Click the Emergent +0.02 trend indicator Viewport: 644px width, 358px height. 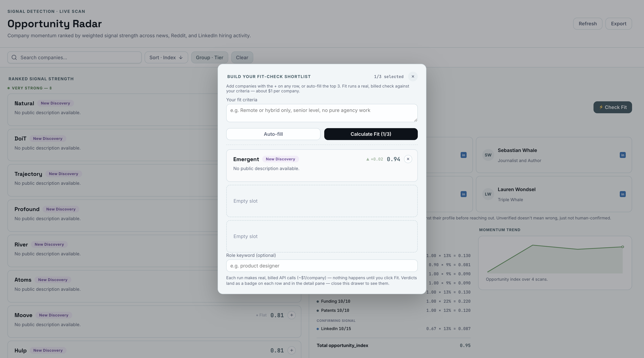point(375,159)
